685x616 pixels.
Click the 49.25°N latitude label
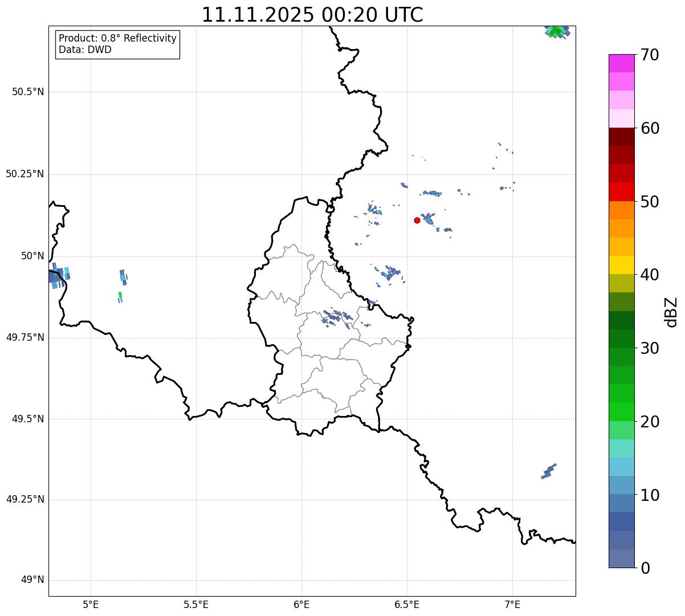25,499
